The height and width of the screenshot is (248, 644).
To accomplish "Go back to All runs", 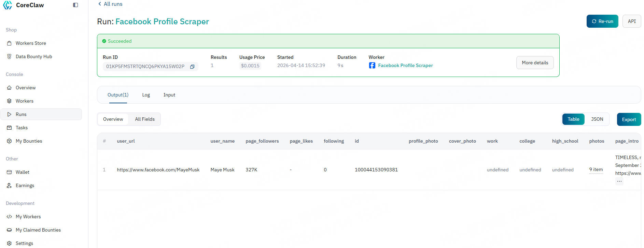I will [x=110, y=4].
